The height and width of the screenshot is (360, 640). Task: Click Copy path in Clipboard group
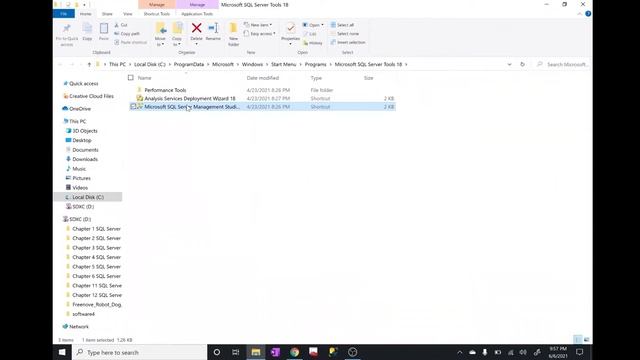tap(127, 33)
